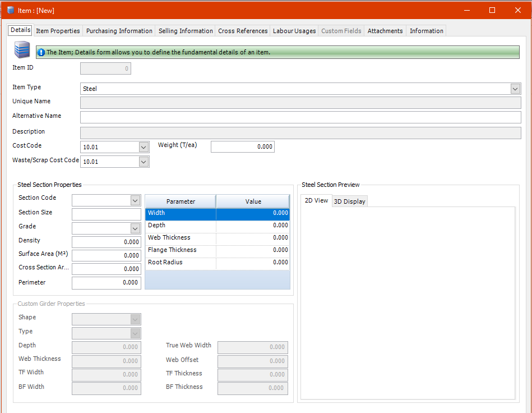Open the Waste/Scrap Cost Code dropdown

coord(144,162)
